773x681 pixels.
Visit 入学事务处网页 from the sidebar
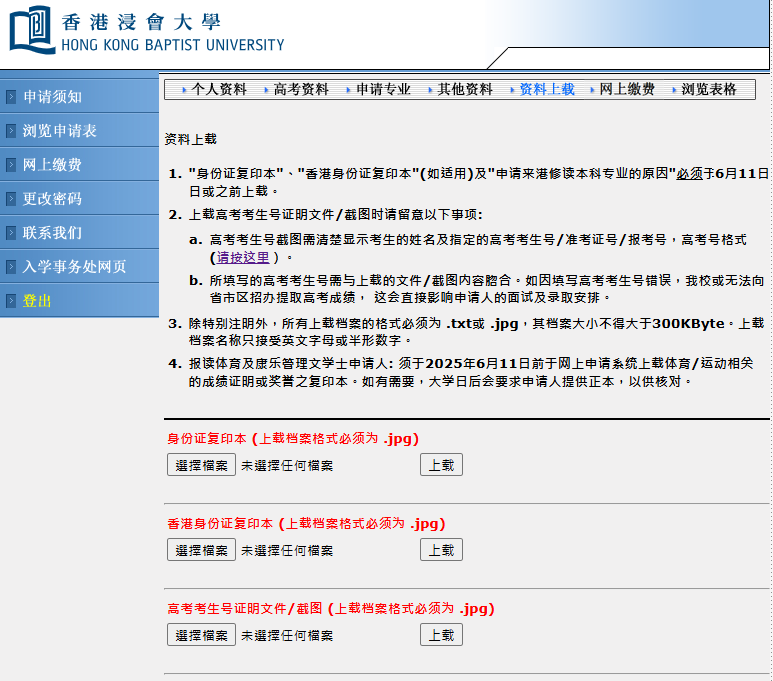pyautogui.click(x=74, y=267)
